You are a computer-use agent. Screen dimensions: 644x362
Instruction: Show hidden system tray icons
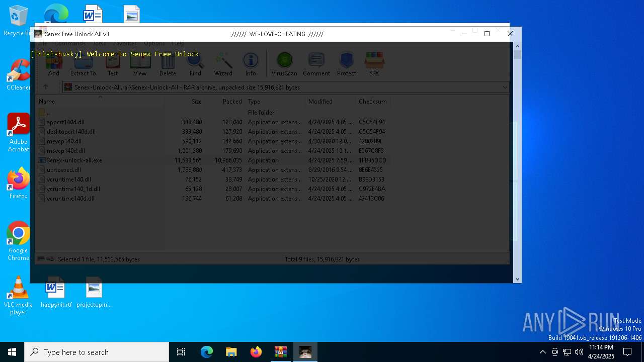pyautogui.click(x=542, y=352)
